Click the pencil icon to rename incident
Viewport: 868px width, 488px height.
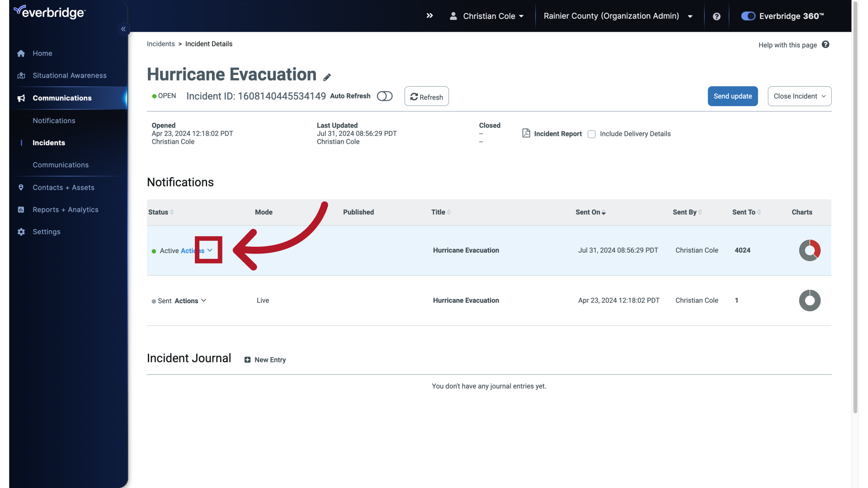[x=327, y=77]
